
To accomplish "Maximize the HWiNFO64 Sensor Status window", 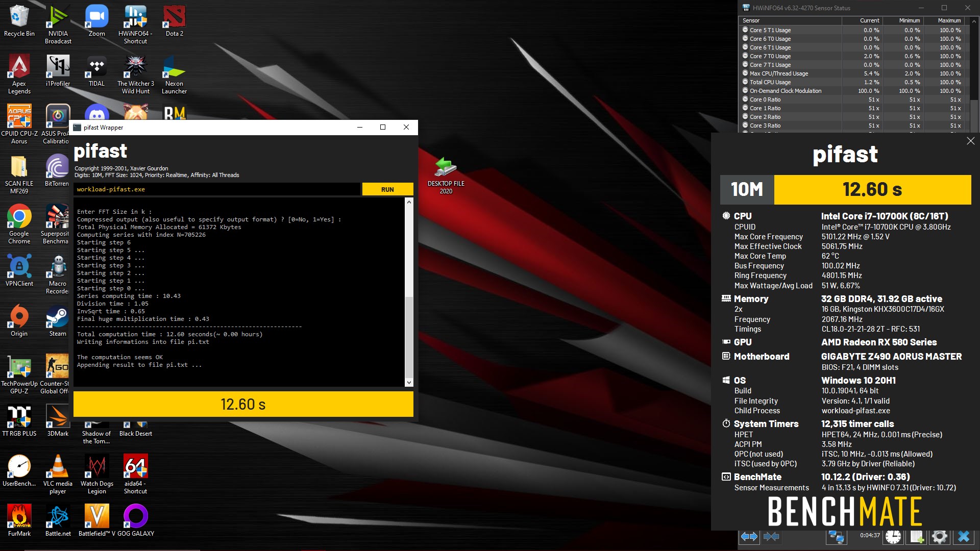I will tap(944, 8).
